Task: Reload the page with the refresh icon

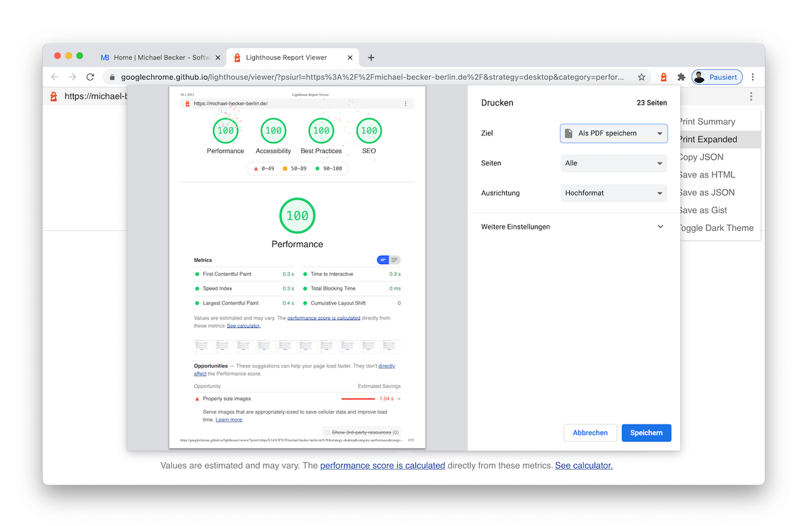Action: pyautogui.click(x=90, y=77)
